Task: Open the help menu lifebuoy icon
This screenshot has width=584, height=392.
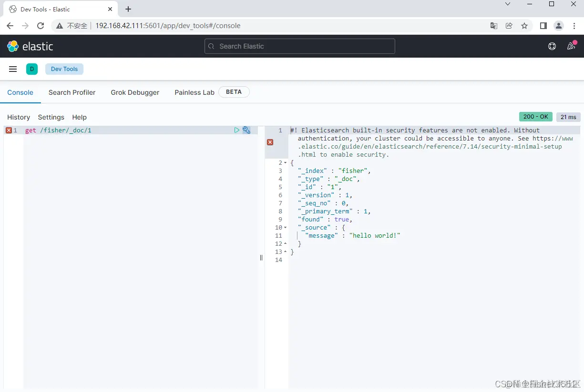Action: click(x=552, y=46)
